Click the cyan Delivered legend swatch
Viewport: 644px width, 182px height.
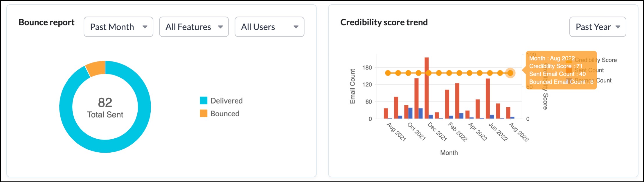click(x=204, y=101)
